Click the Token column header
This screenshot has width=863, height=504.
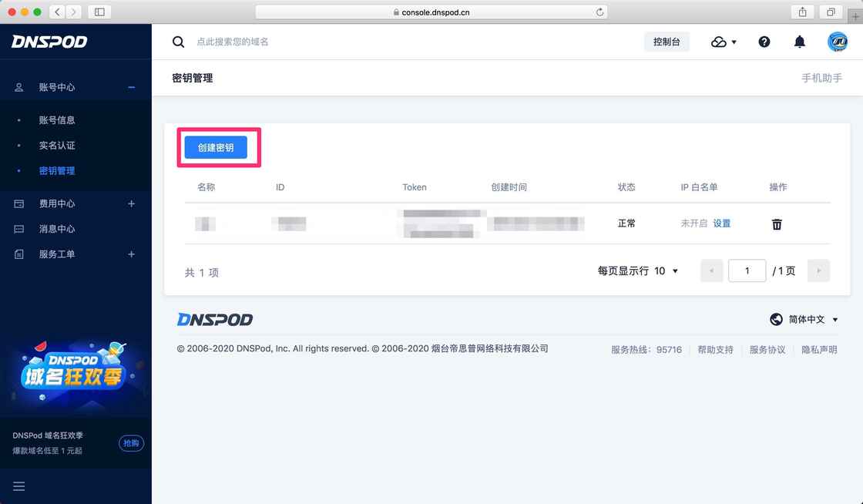pyautogui.click(x=414, y=187)
